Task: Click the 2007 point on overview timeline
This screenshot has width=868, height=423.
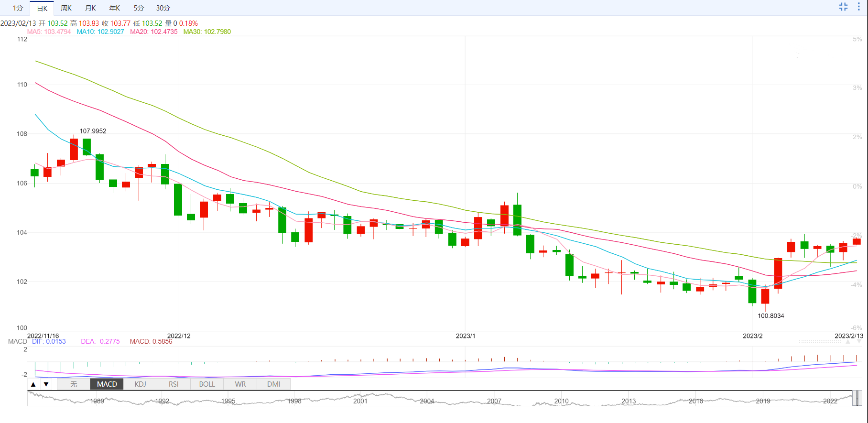Action: (x=494, y=401)
